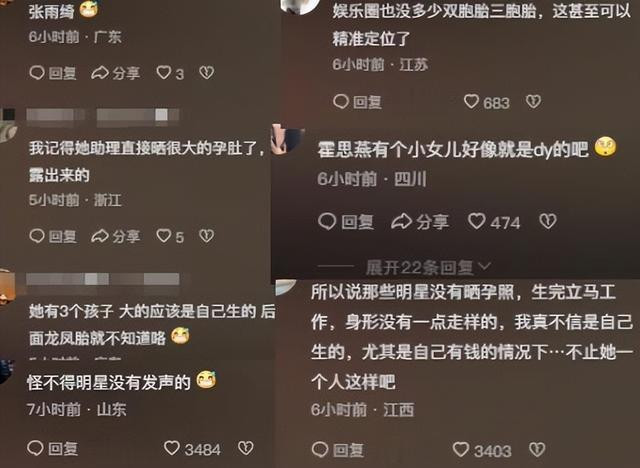Reply to the Shandong 明星没有发声 comment

pyautogui.click(x=52, y=448)
